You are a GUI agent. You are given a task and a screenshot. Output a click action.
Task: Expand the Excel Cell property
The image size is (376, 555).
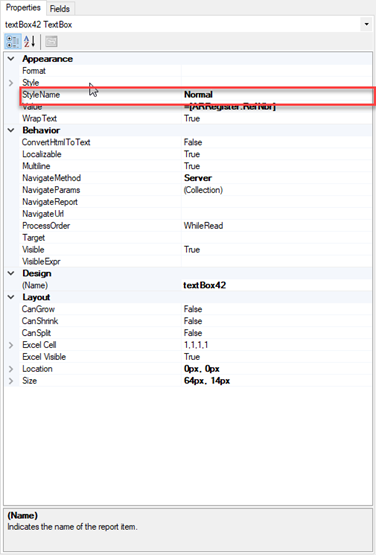pos(11,345)
